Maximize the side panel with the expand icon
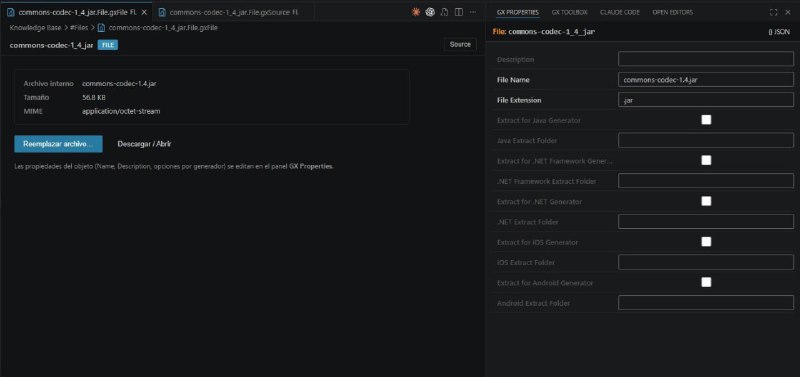 [773, 12]
